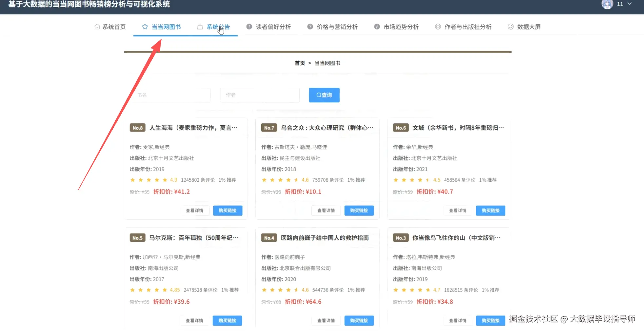Click the 4.5 star rating on 文城
This screenshot has height=332, width=644.
(x=417, y=180)
